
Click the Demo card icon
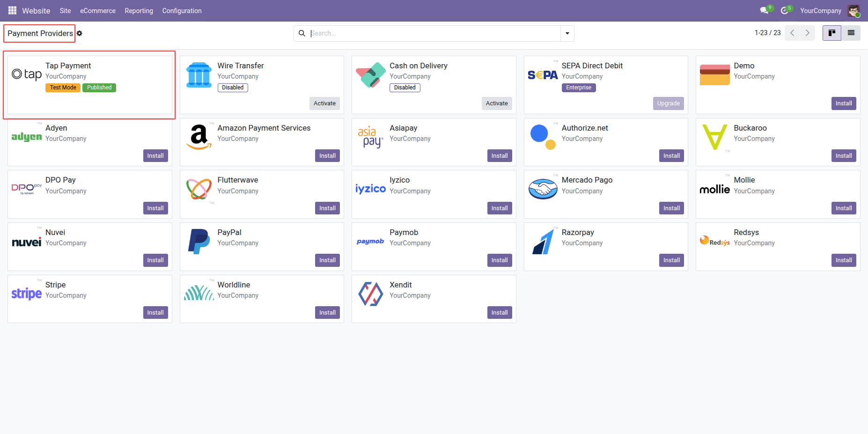pyautogui.click(x=715, y=75)
